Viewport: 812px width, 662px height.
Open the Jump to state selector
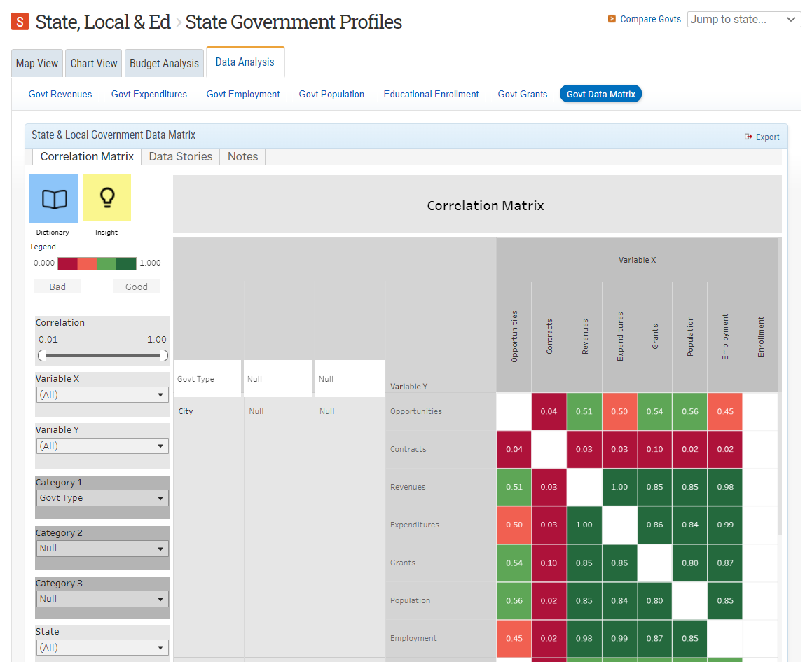[744, 19]
